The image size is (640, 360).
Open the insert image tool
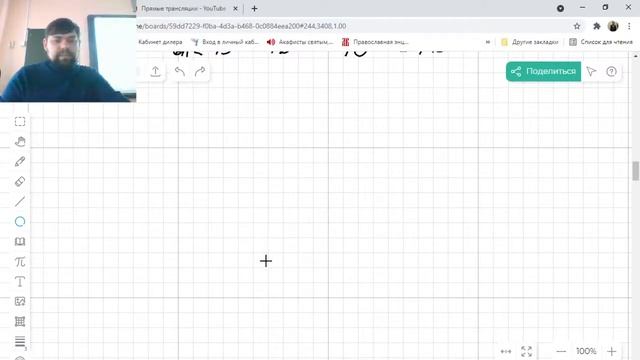[20, 302]
